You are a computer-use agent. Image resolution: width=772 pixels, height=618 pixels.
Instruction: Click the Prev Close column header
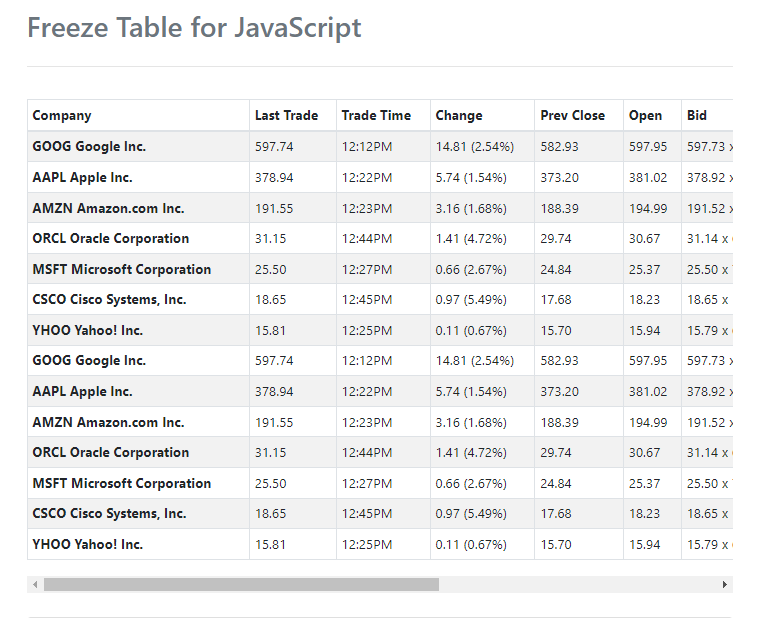[579, 115]
